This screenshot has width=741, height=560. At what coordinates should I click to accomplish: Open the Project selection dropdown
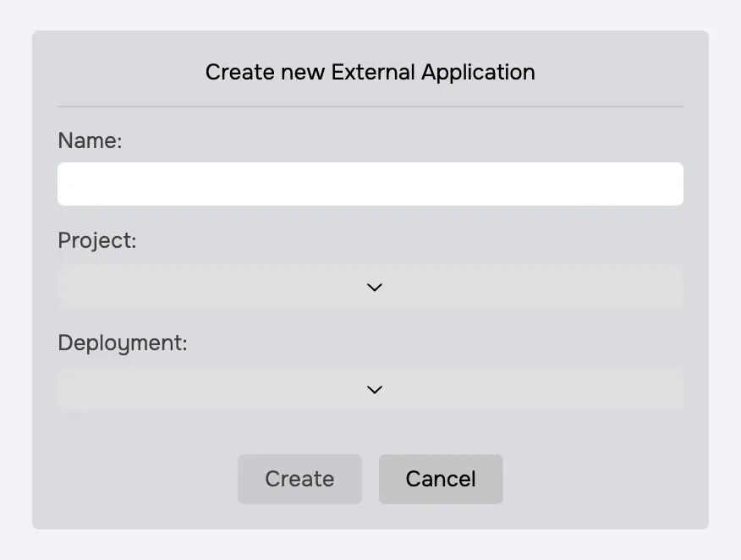(370, 288)
